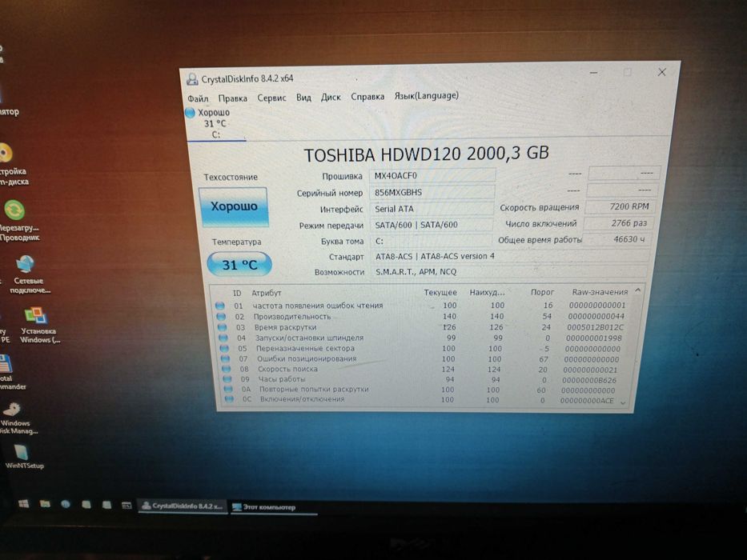Click the serial number field 856MXGBHS
The height and width of the screenshot is (560, 747).
tap(432, 192)
